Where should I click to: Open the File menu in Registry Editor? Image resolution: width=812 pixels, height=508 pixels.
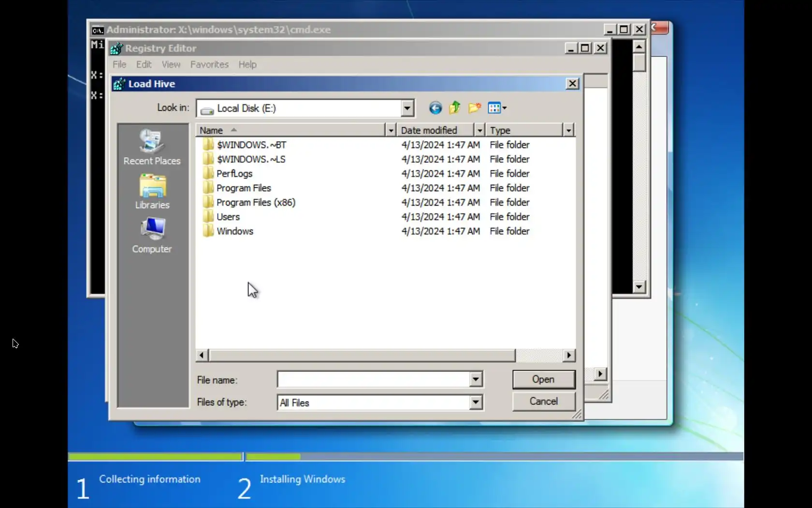pyautogui.click(x=119, y=64)
